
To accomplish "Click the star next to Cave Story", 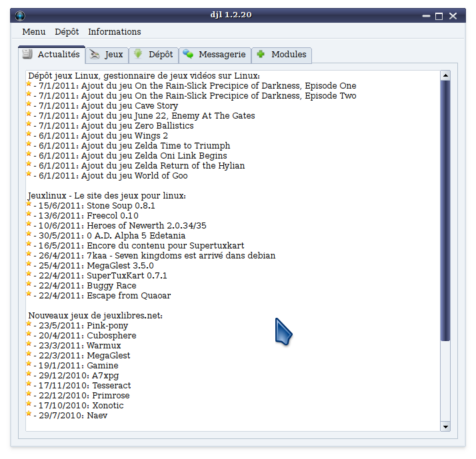I will pos(29,104).
